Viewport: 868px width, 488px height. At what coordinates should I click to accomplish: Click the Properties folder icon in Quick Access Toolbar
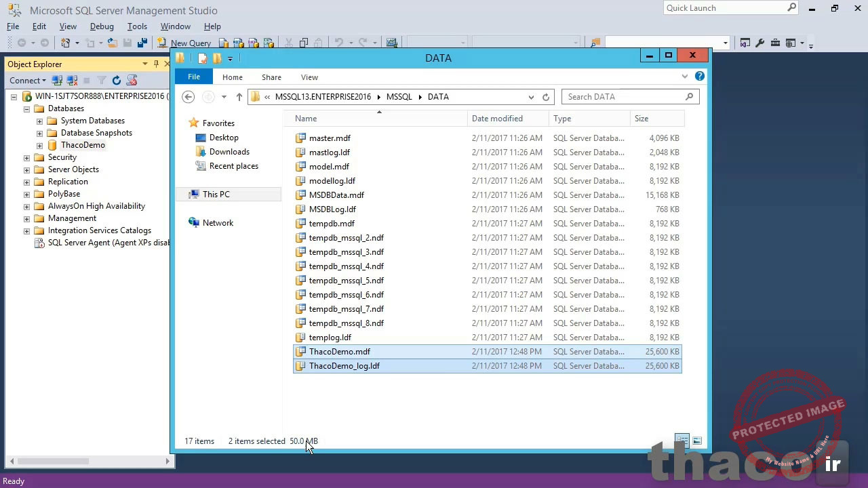[201, 58]
